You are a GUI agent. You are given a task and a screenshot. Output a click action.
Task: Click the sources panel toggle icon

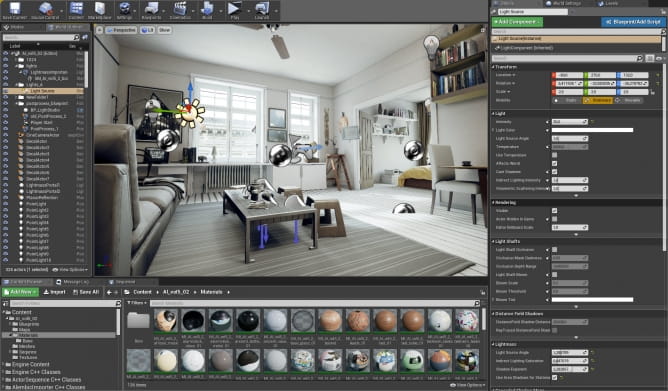pyautogui.click(x=6, y=303)
